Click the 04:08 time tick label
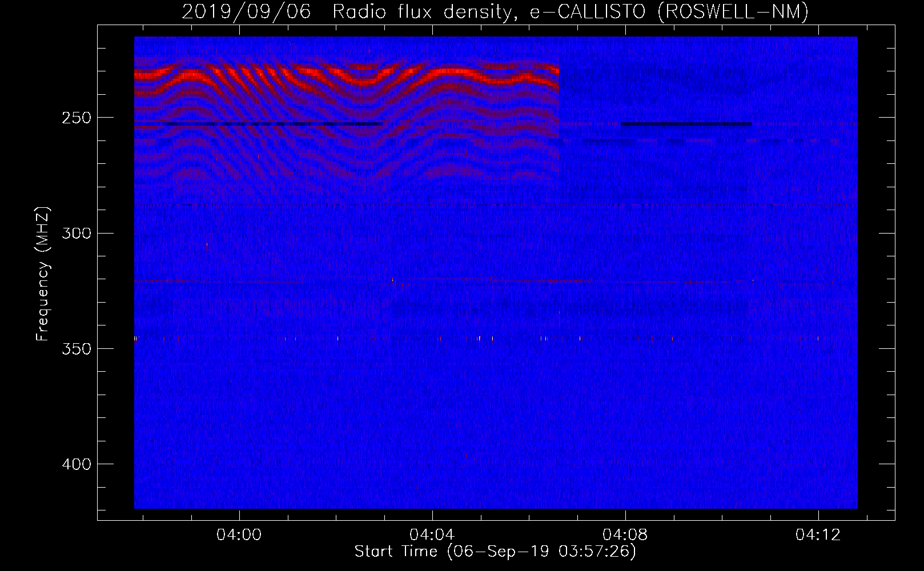 625,534
